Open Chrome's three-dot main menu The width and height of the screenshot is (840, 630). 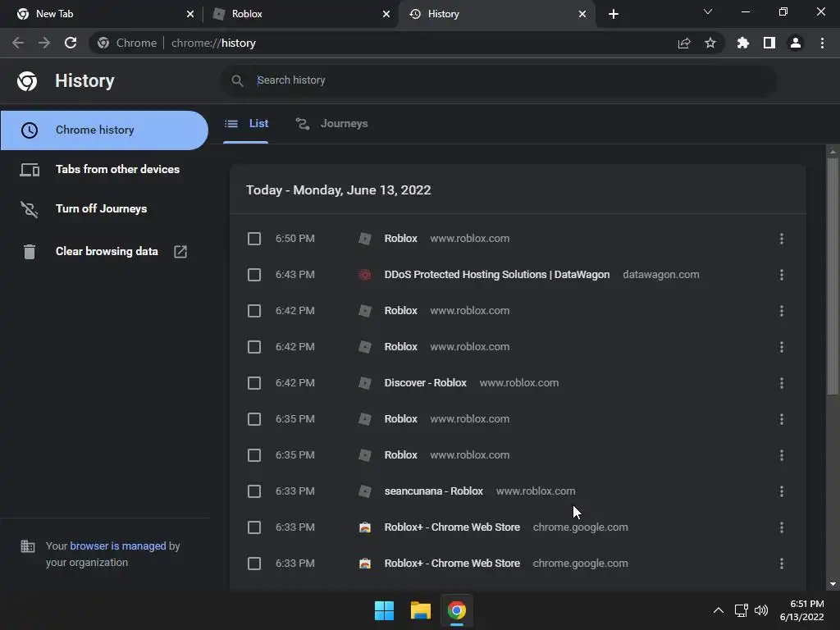click(822, 43)
